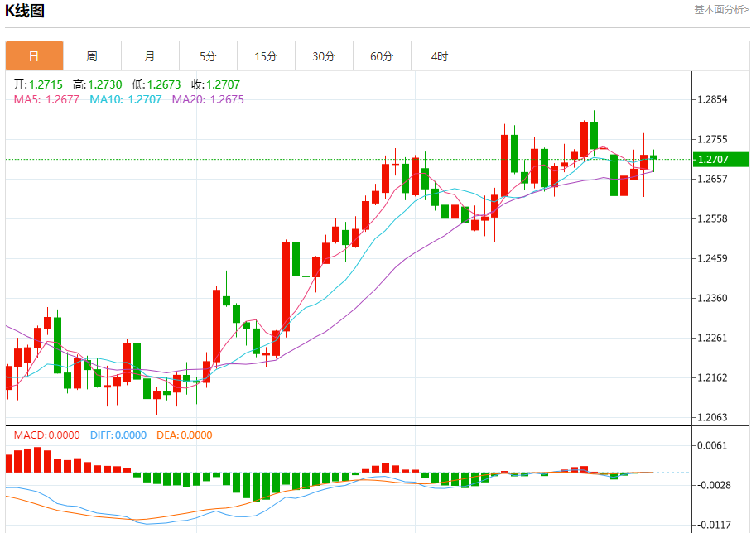This screenshot has width=756, height=533.
Task: Open the 4时 timeframe tab
Action: [440, 56]
